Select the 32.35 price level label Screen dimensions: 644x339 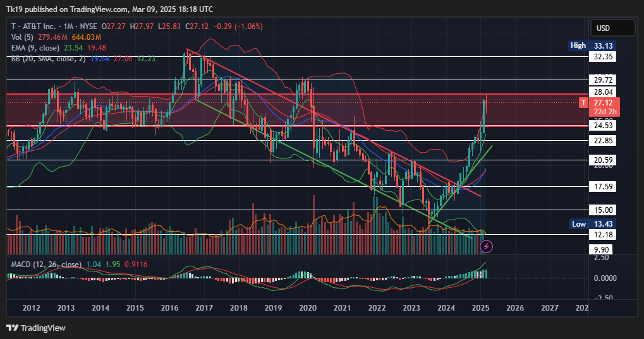pos(603,57)
